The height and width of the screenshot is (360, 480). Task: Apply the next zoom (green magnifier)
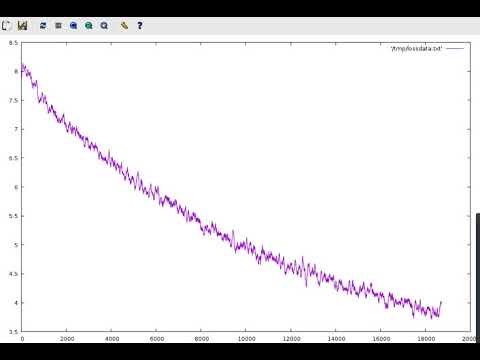coord(89,26)
